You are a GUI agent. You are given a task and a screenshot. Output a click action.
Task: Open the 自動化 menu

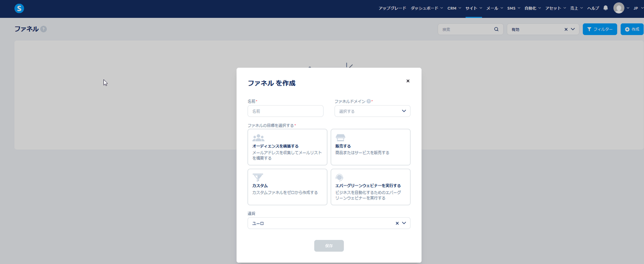(x=533, y=8)
